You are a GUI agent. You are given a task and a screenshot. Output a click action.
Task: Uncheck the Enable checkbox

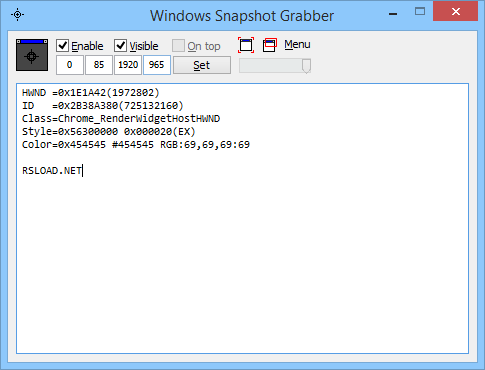[62, 46]
